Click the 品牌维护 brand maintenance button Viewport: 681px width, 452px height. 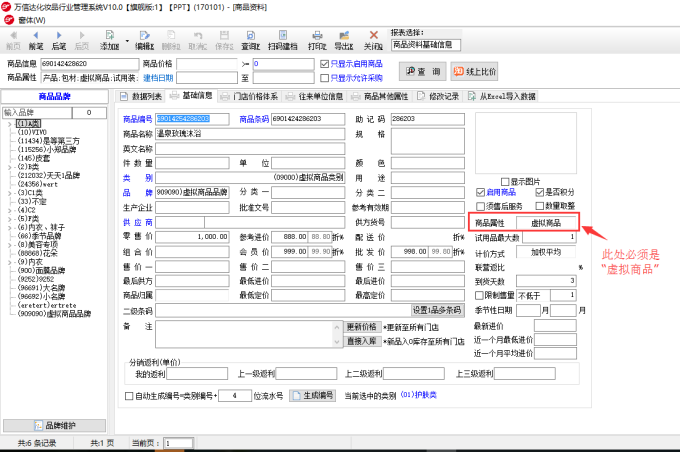[x=54, y=426]
